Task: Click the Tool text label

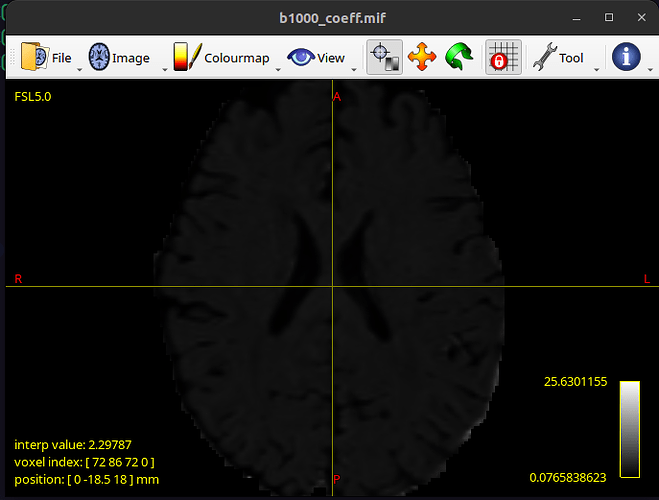Action: point(571,58)
